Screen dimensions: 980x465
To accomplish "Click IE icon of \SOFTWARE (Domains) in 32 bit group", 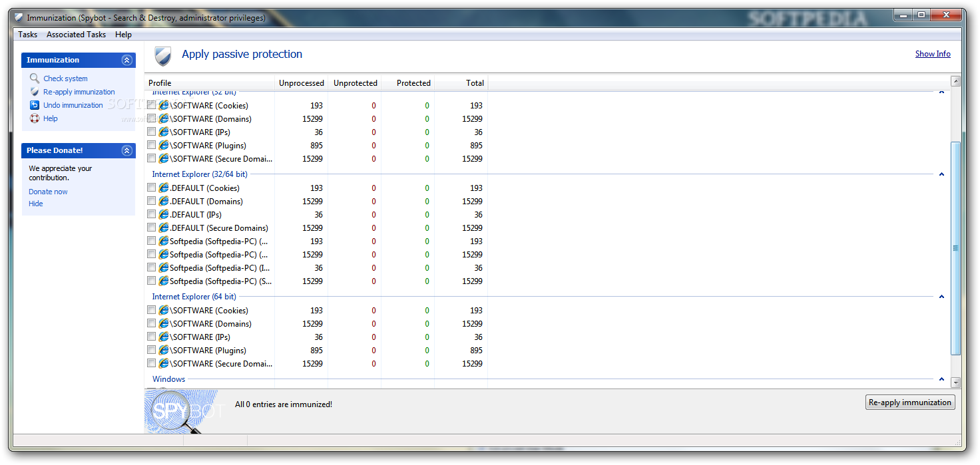I will click(x=164, y=118).
